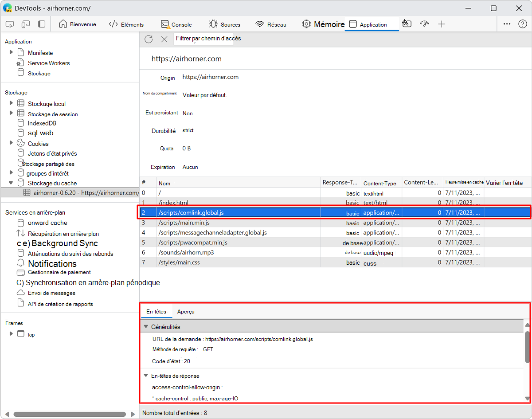Select the /scripts/main.min.js row

coord(336,223)
